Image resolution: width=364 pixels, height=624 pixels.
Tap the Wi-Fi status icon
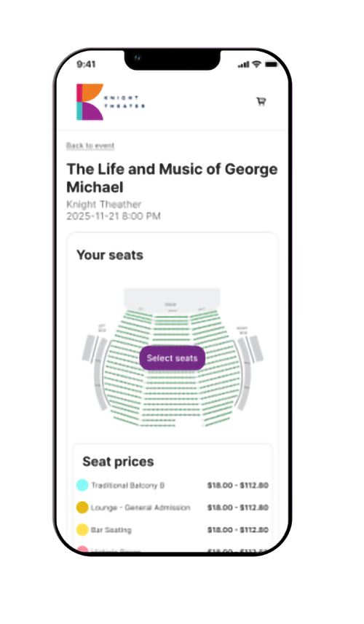(x=256, y=64)
